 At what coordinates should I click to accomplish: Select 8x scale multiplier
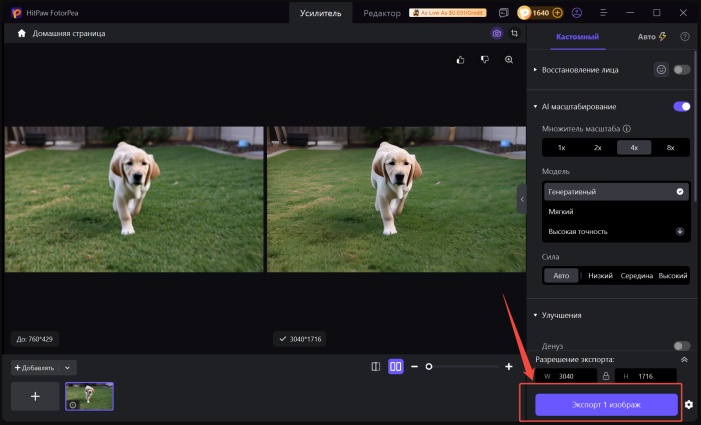click(x=670, y=147)
